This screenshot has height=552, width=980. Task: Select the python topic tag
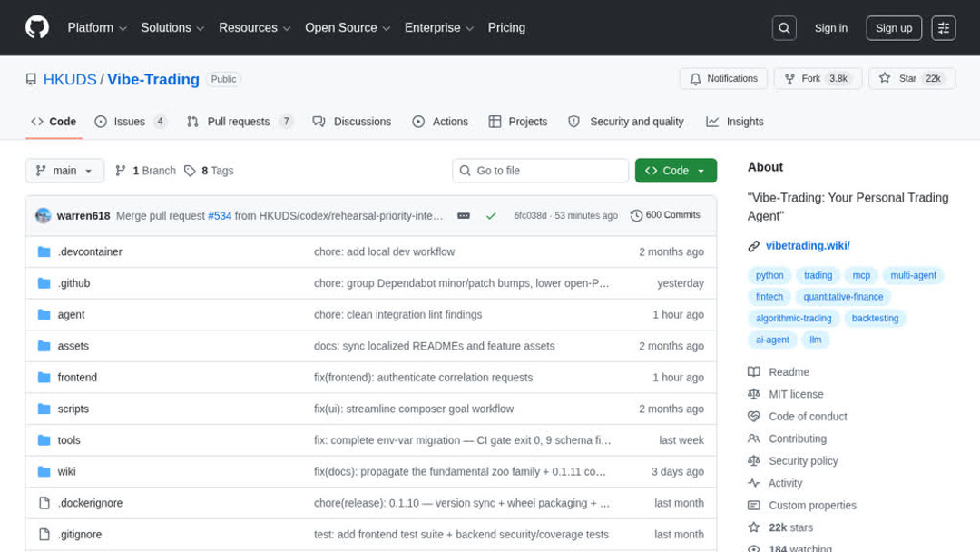(769, 275)
